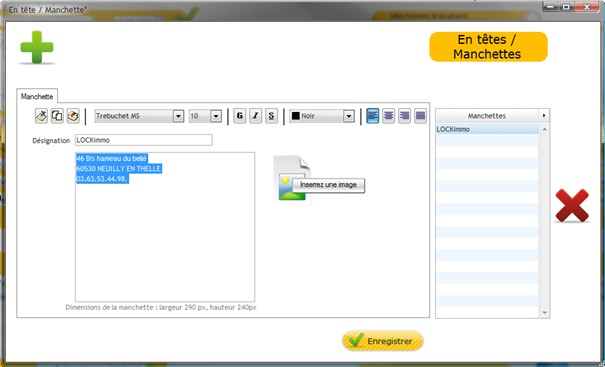The width and height of the screenshot is (605, 367).
Task: Click the list scrollbar up arrow
Action: [x=544, y=129]
